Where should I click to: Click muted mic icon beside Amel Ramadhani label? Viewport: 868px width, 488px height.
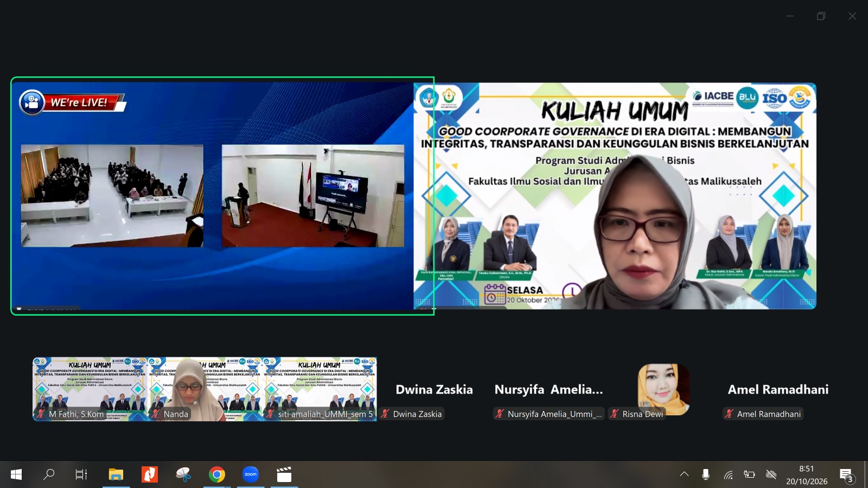coord(729,414)
